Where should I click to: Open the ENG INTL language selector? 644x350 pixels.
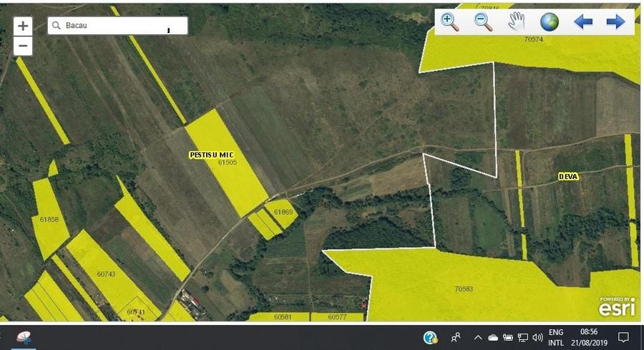(556, 337)
